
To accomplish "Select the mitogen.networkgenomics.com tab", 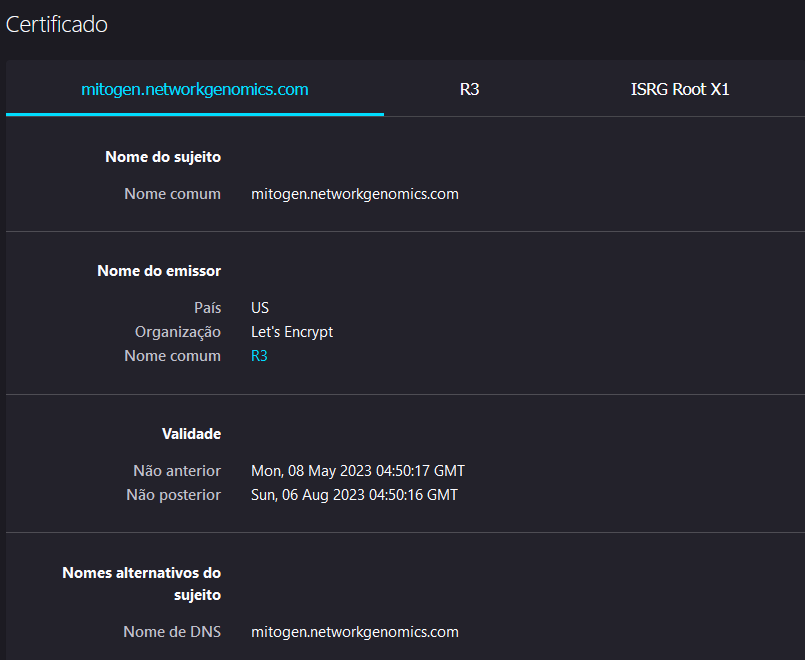I will (194, 89).
